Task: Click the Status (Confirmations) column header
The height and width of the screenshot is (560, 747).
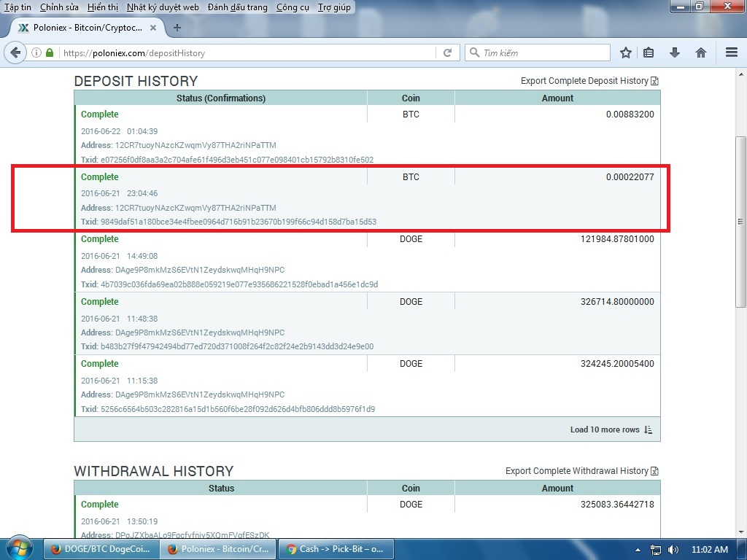Action: click(221, 98)
